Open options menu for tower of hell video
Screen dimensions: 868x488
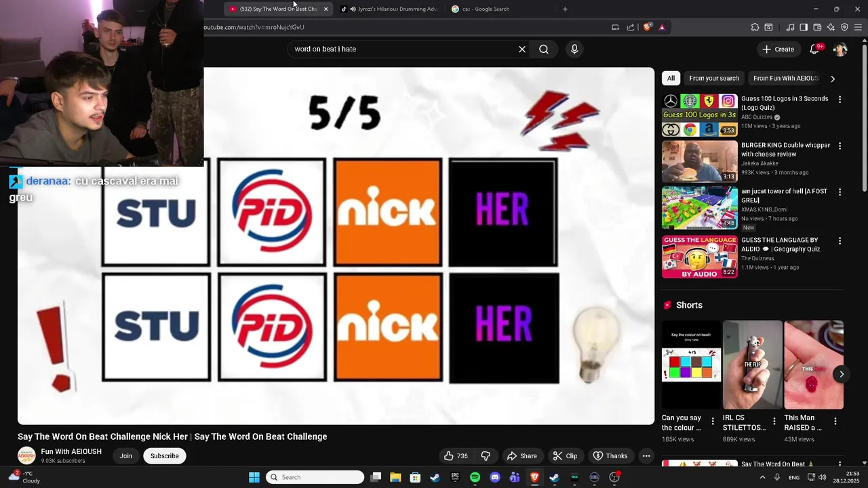point(840,192)
